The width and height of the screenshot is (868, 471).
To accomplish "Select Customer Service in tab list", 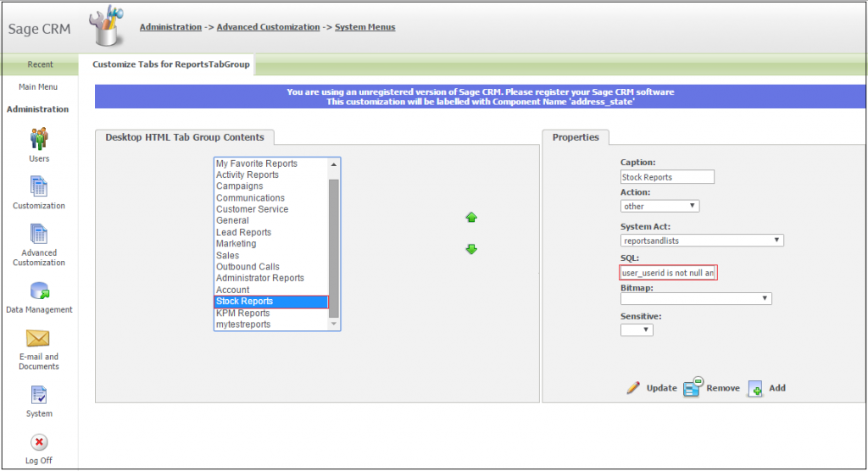I will [x=271, y=209].
